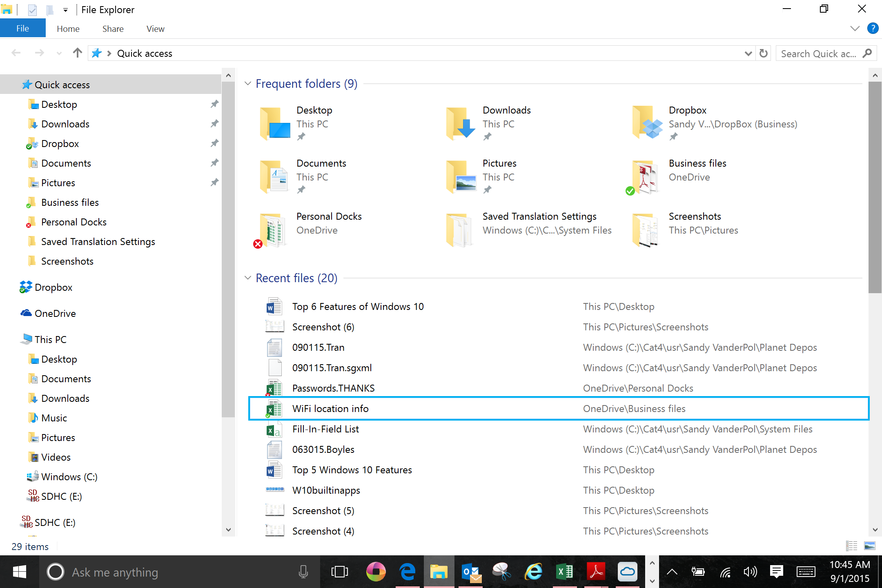This screenshot has width=882, height=588.
Task: Select OneDrive in navigation pane
Action: (x=55, y=313)
